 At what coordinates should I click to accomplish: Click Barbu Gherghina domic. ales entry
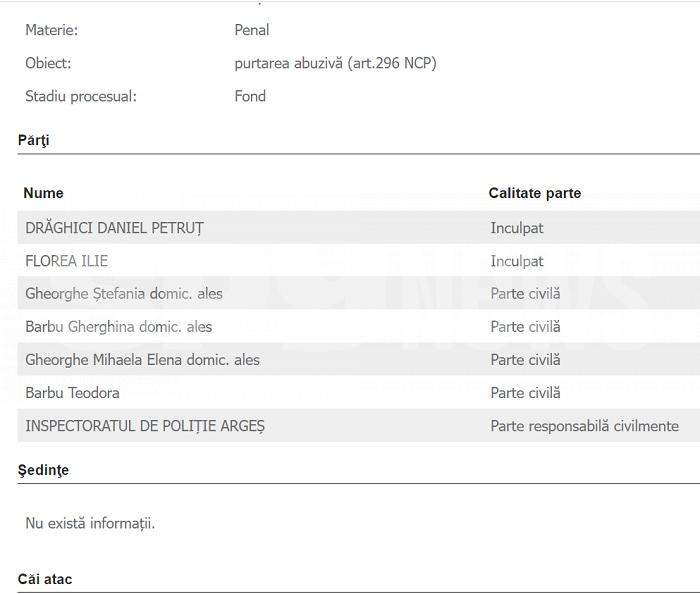(x=118, y=327)
